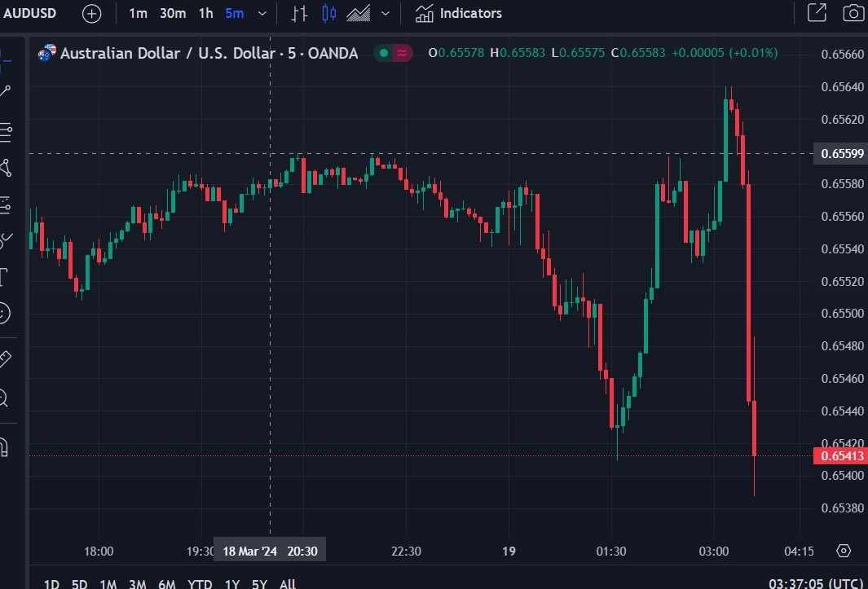The height and width of the screenshot is (589, 868).
Task: Set date range to 1Y
Action: (232, 584)
